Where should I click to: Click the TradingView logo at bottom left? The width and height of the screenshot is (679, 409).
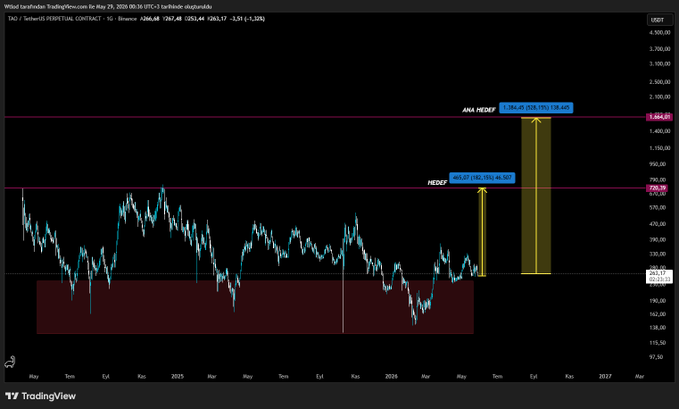(x=40, y=396)
